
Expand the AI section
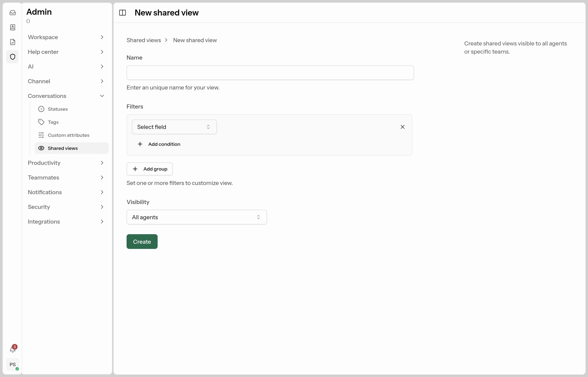click(66, 66)
